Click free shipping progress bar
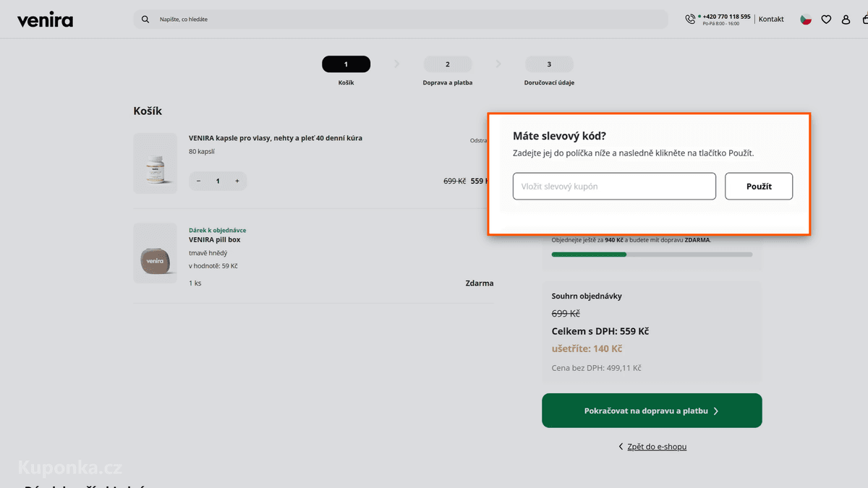This screenshot has height=488, width=868. click(x=652, y=254)
